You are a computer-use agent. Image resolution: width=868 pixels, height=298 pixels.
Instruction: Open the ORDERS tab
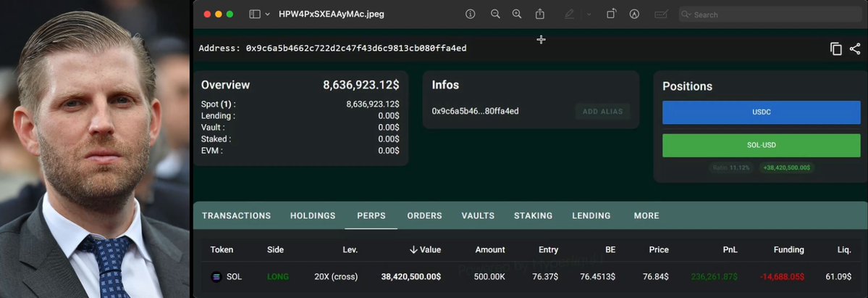[425, 216]
